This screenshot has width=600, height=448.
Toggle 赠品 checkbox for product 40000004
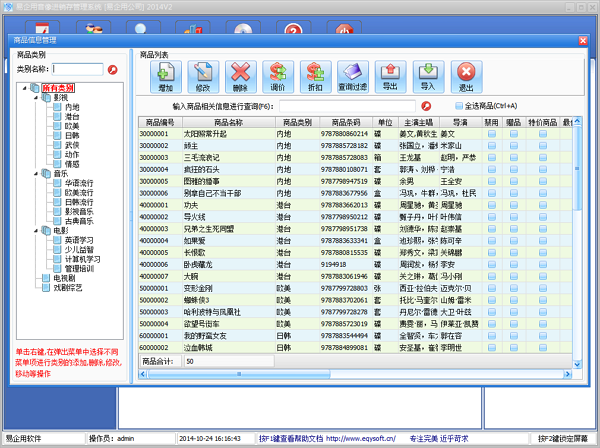coord(514,241)
